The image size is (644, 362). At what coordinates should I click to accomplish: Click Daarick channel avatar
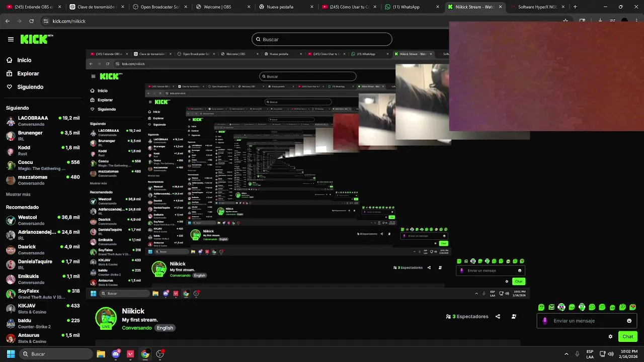point(11,250)
